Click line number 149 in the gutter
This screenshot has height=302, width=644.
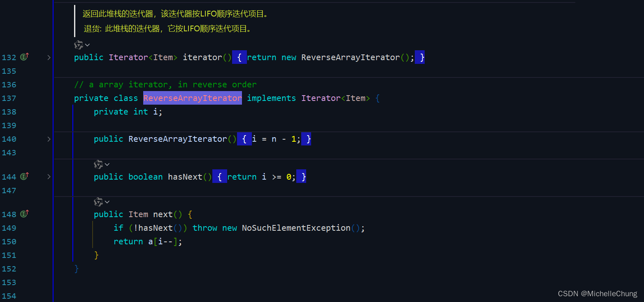coord(9,228)
